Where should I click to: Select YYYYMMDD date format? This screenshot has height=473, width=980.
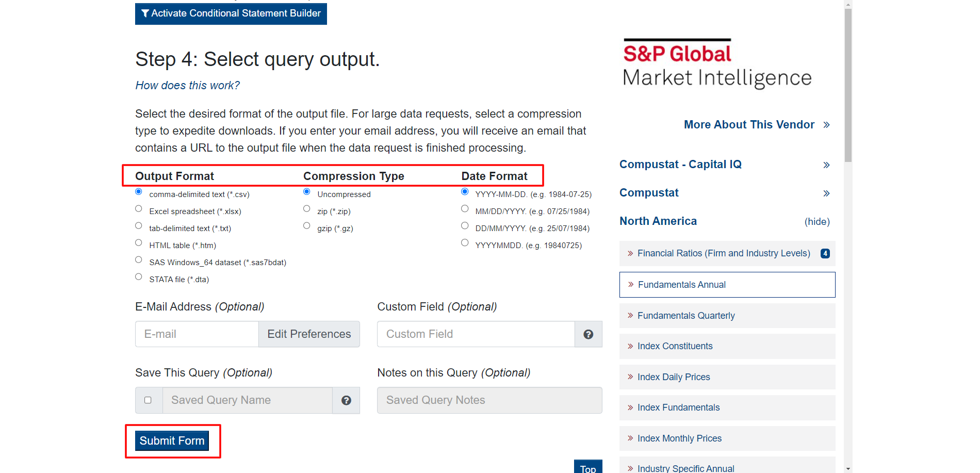(x=465, y=243)
